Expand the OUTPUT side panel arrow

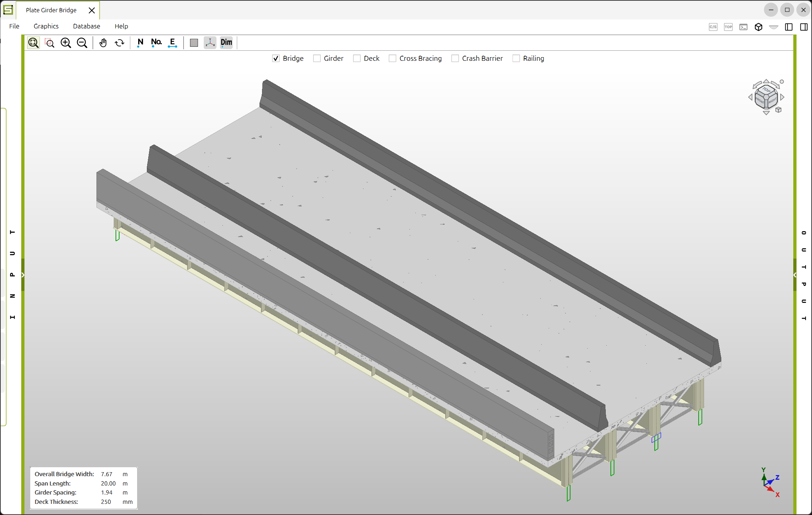coord(795,275)
